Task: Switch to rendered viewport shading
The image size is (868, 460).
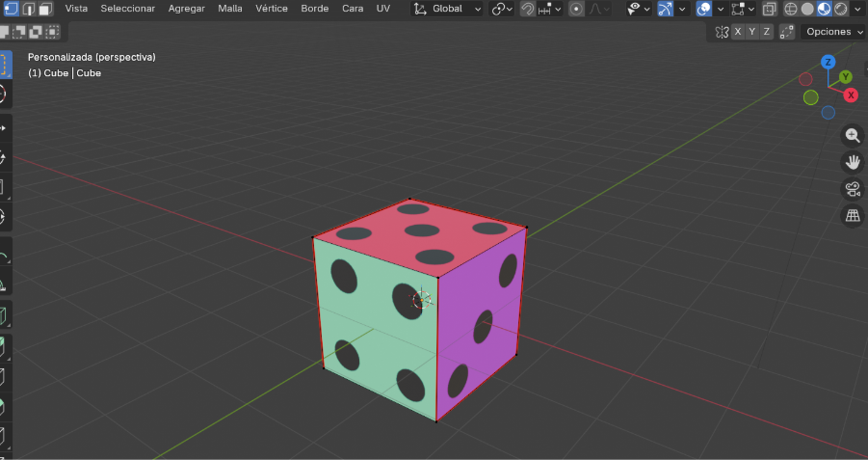Action: click(840, 9)
